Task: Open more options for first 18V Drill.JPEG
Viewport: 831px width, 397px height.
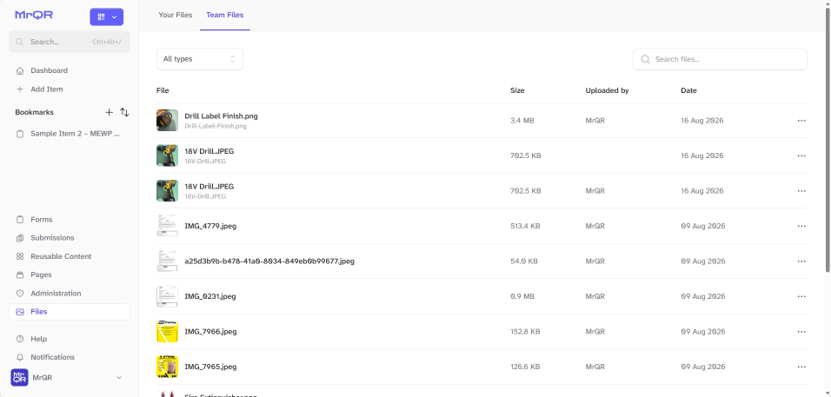Action: (801, 156)
